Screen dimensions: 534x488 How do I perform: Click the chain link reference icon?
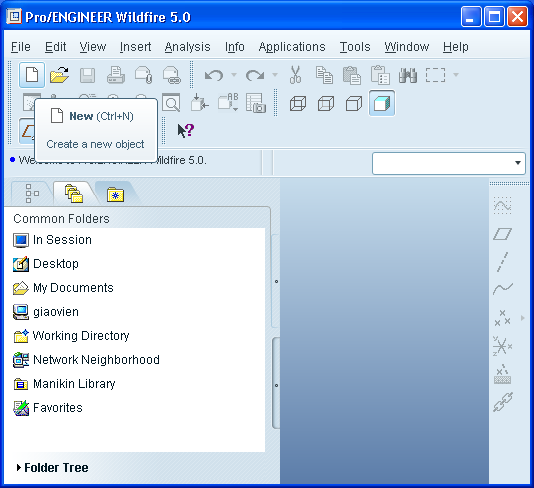click(503, 402)
